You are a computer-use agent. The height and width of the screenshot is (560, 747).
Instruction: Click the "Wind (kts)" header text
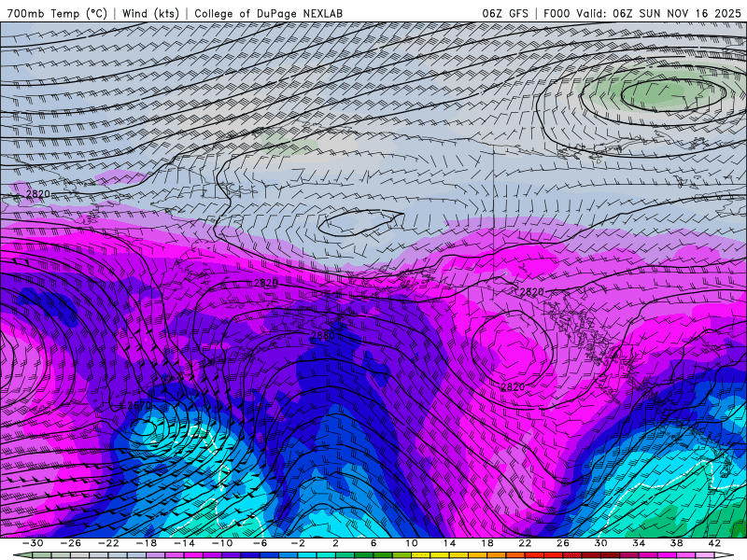tap(150, 13)
